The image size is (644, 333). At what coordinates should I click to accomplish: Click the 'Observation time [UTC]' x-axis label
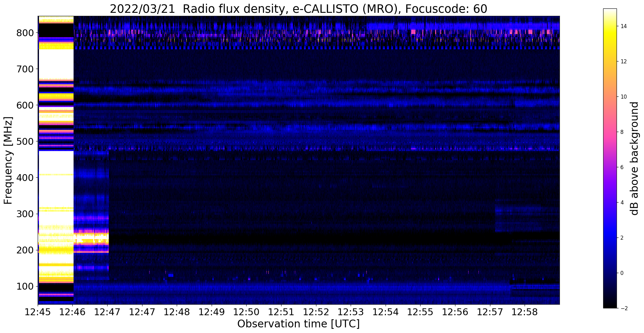(298, 324)
